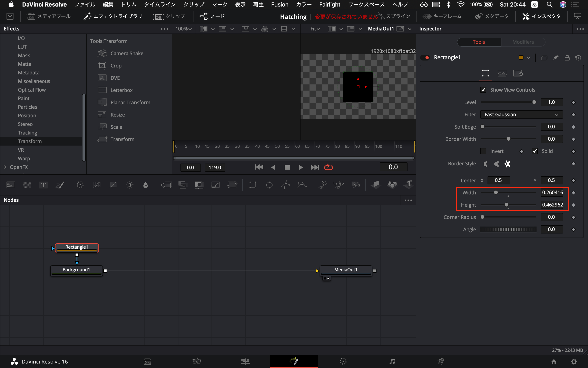Toggle loop playback button
588x368 pixels.
[328, 167]
